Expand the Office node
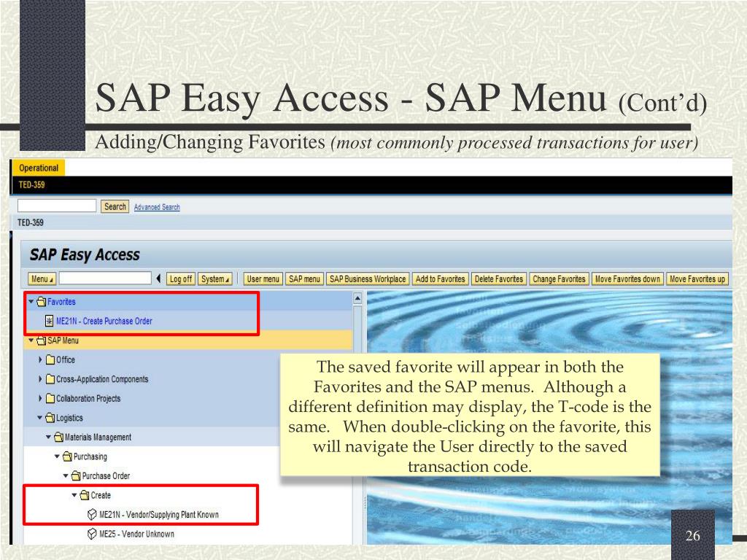 click(x=40, y=359)
